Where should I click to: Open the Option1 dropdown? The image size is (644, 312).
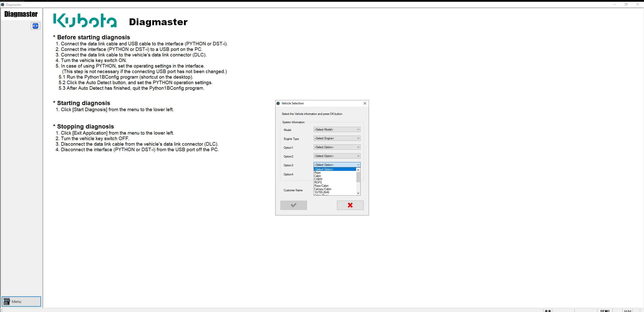337,147
